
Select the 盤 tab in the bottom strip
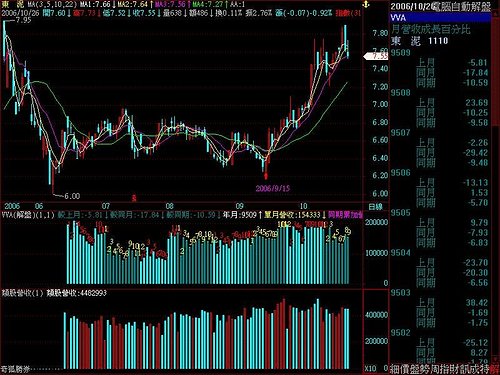coord(415,369)
